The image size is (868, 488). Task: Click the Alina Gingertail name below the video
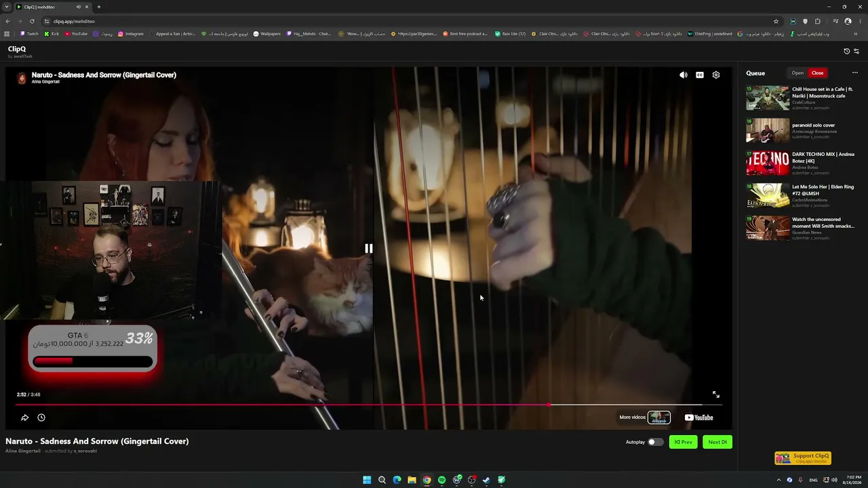coord(23,451)
